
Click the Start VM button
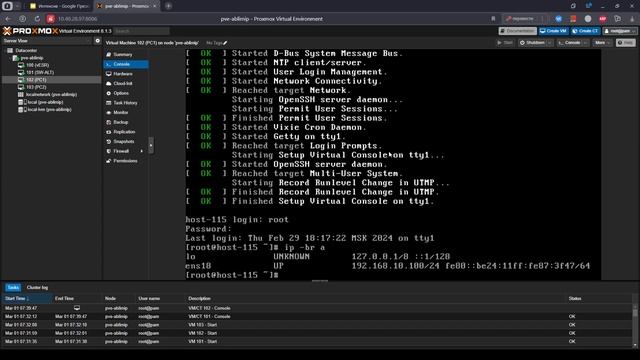pyautogui.click(x=505, y=42)
